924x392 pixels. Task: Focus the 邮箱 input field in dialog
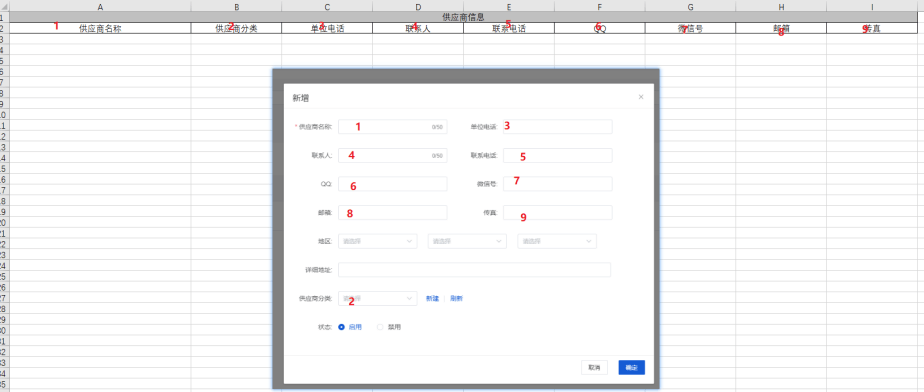point(392,212)
